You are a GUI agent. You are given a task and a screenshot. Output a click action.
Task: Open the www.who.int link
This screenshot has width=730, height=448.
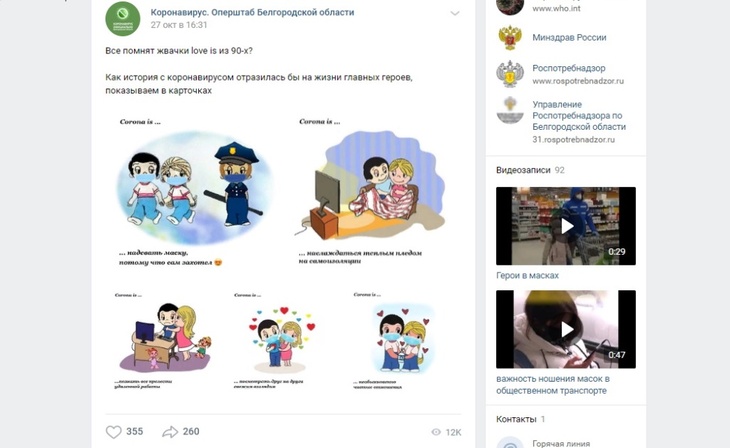coord(556,8)
